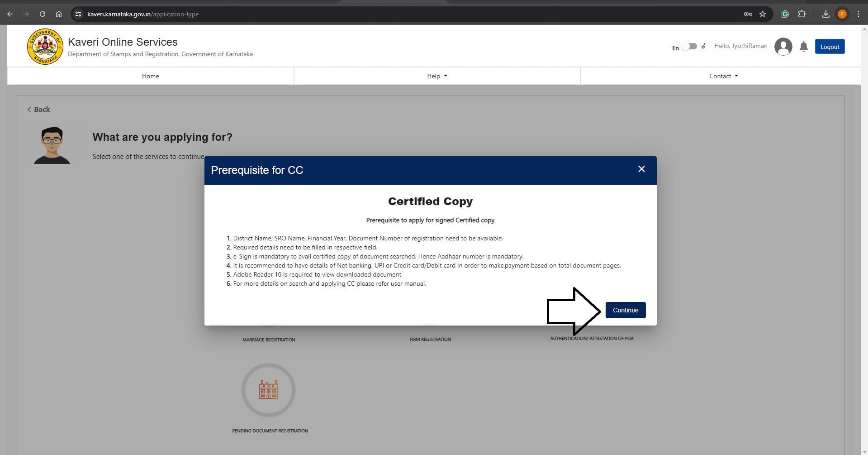Toggle the English/Kannada language switch
Viewport: 868px width, 455px height.
[690, 47]
